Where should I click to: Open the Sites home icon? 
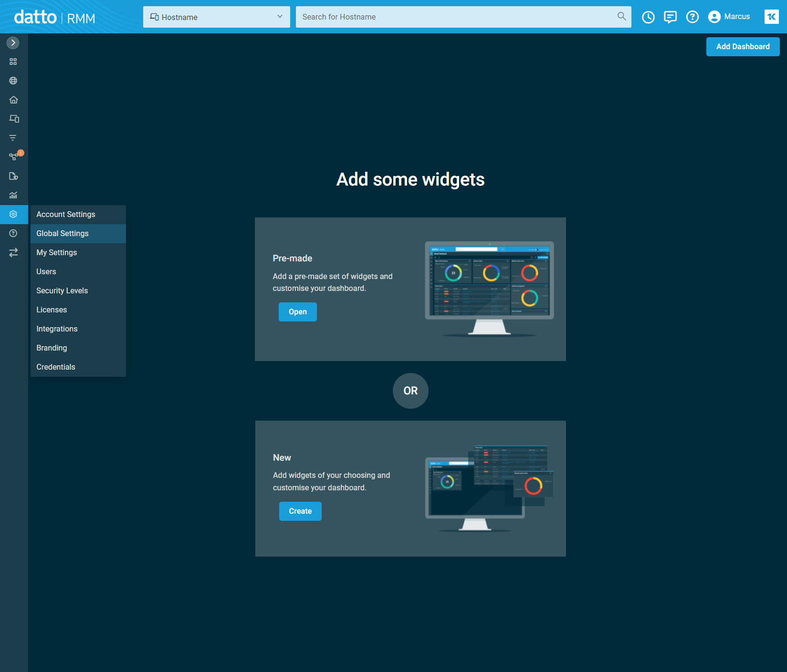tap(13, 100)
